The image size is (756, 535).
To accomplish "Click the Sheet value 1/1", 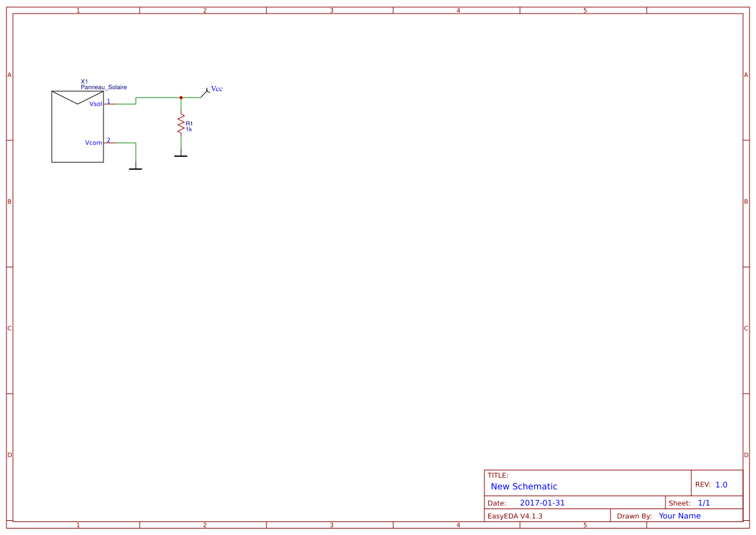I will tap(704, 502).
